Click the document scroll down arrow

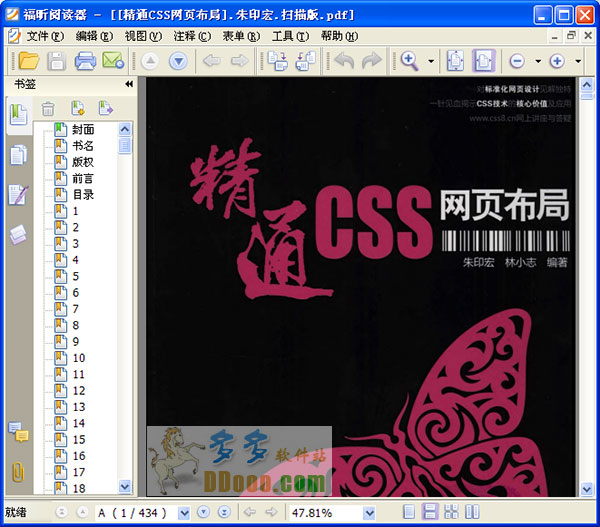point(587,489)
